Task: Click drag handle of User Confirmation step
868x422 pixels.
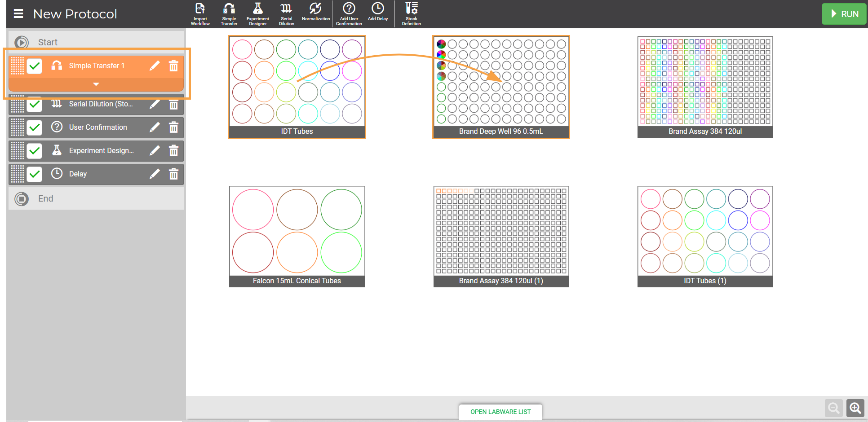Action: tap(17, 127)
